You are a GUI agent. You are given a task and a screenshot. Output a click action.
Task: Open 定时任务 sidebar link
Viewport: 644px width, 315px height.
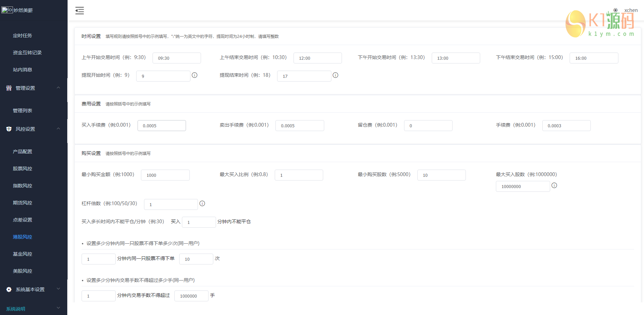tap(23, 35)
